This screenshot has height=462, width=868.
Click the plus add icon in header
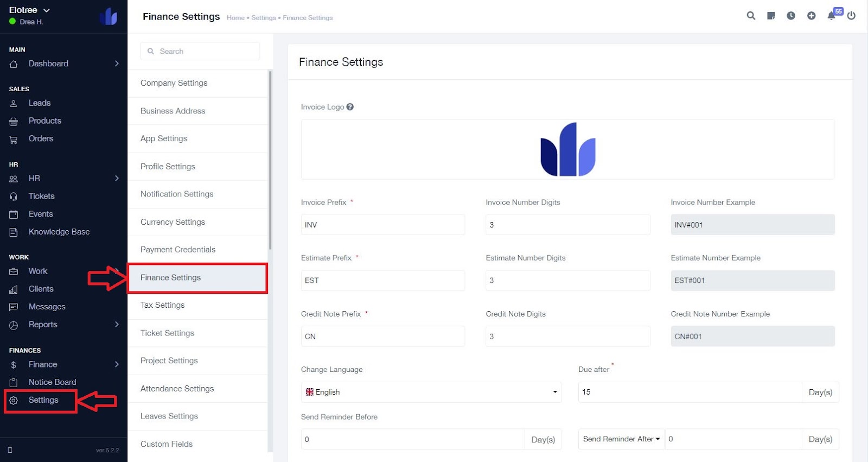coord(811,16)
